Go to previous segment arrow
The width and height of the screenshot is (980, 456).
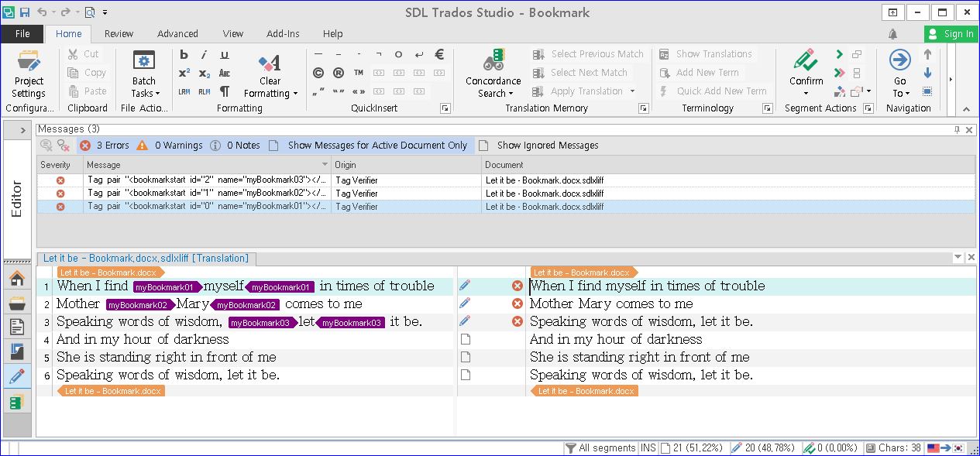click(x=927, y=55)
